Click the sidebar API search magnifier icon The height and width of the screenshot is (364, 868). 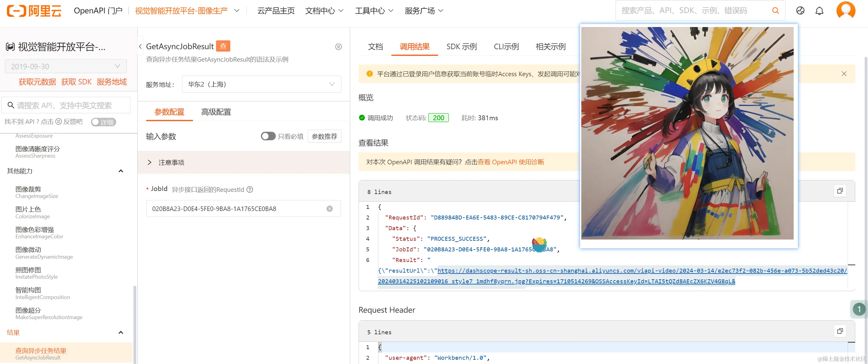click(x=11, y=105)
